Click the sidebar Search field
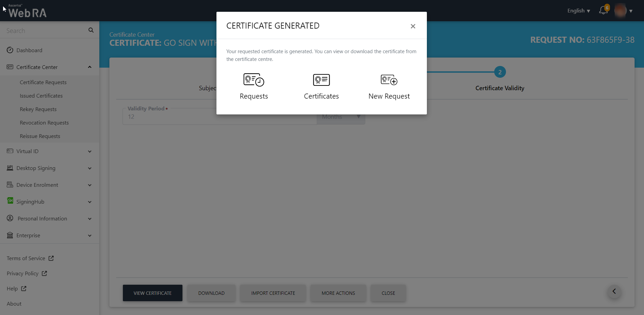Image resolution: width=644 pixels, height=315 pixels. click(44, 31)
